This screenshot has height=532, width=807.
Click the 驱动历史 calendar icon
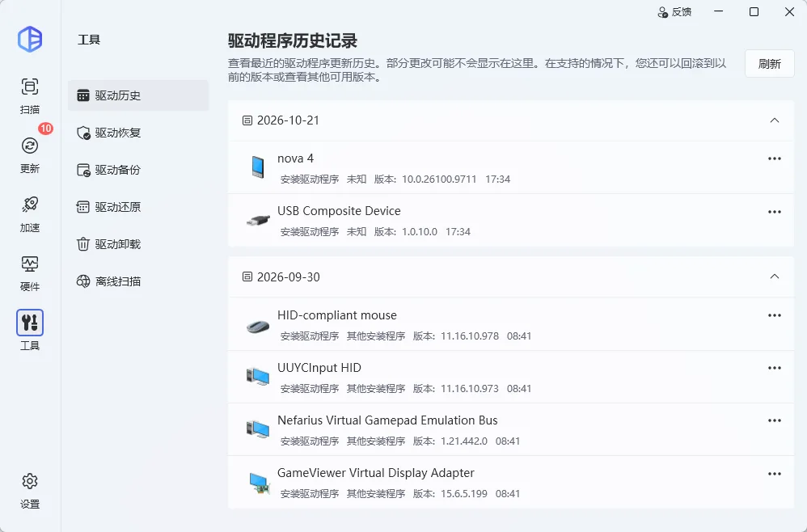click(82, 95)
